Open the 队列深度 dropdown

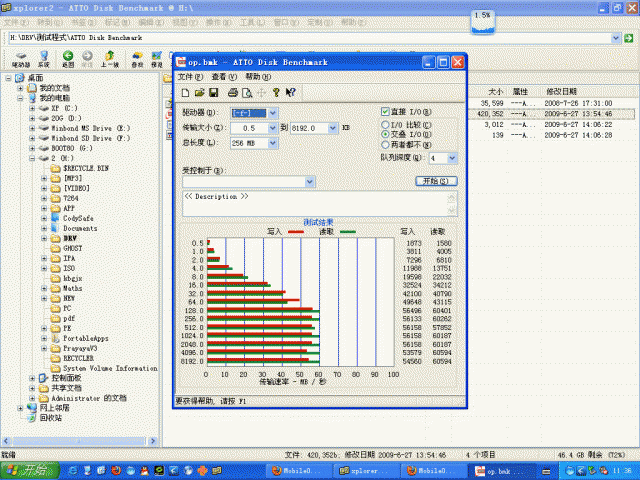451,158
